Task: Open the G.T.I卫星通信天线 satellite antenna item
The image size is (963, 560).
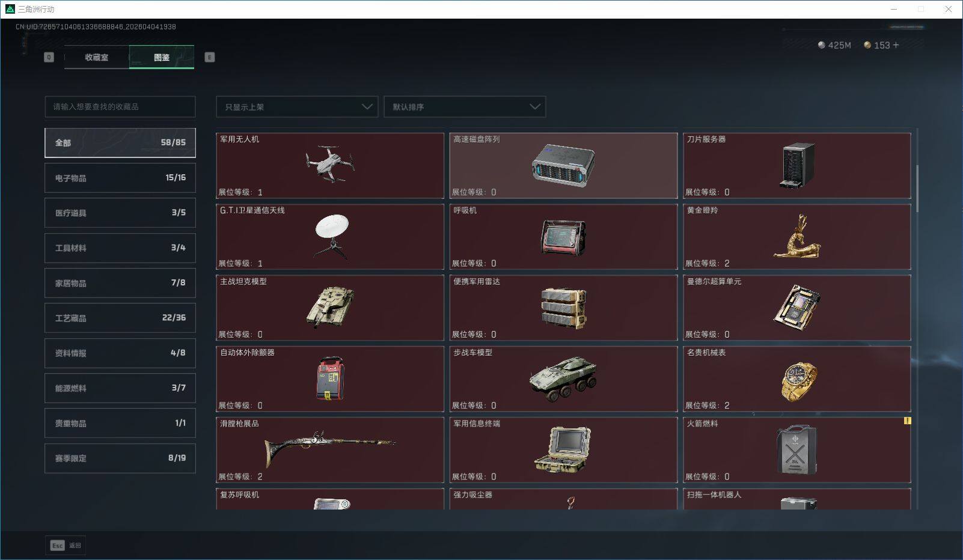Action: (330, 237)
